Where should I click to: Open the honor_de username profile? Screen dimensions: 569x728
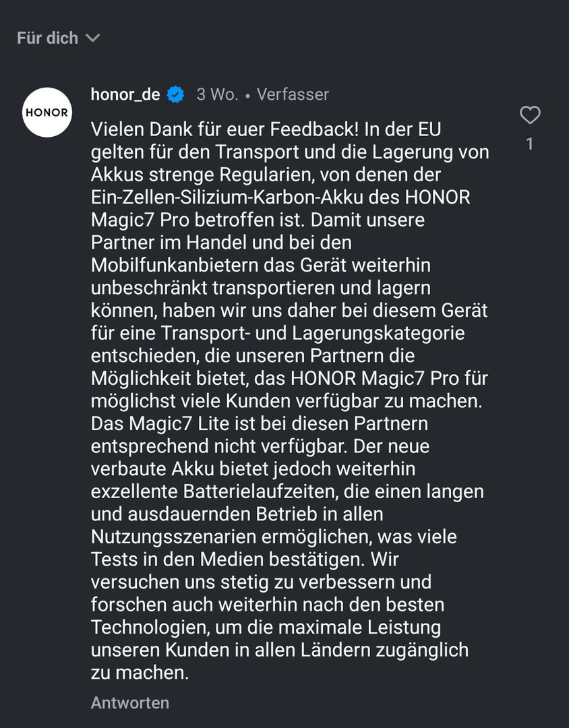[x=125, y=94]
